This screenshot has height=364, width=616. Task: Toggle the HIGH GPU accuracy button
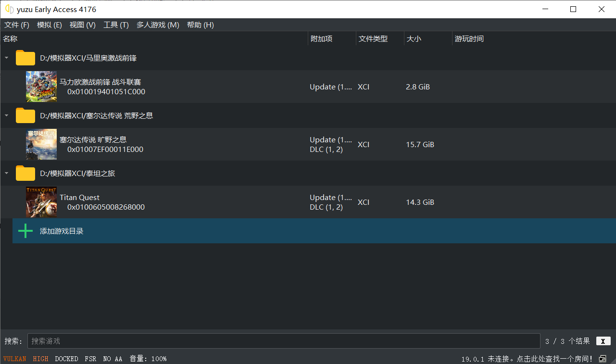pos(41,359)
